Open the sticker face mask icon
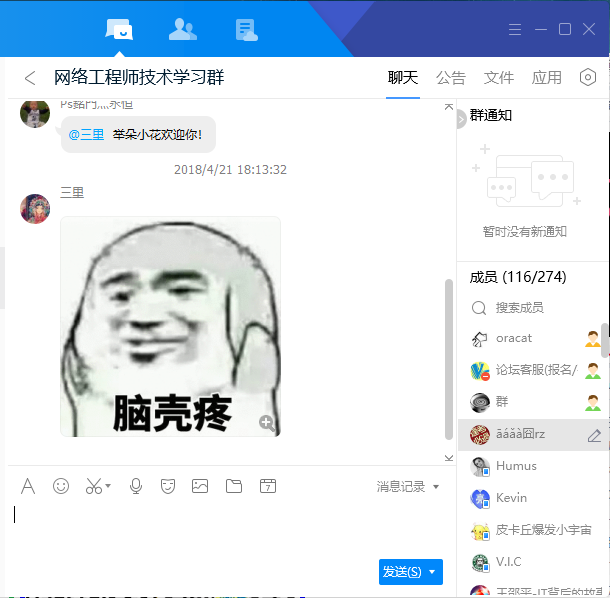This screenshot has width=610, height=598. pyautogui.click(x=168, y=486)
